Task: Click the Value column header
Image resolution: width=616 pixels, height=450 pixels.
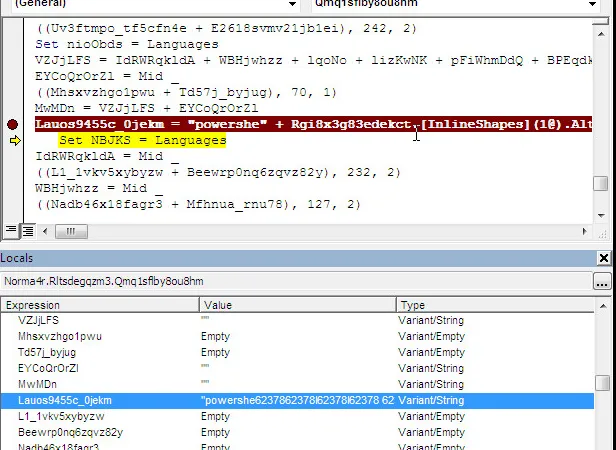Action: click(298, 305)
